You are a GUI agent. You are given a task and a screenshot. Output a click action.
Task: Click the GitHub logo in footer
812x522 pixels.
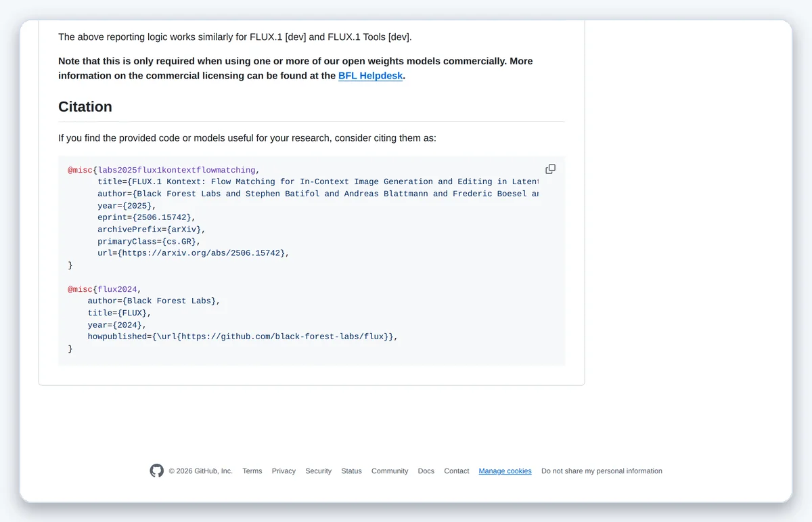[x=157, y=471]
